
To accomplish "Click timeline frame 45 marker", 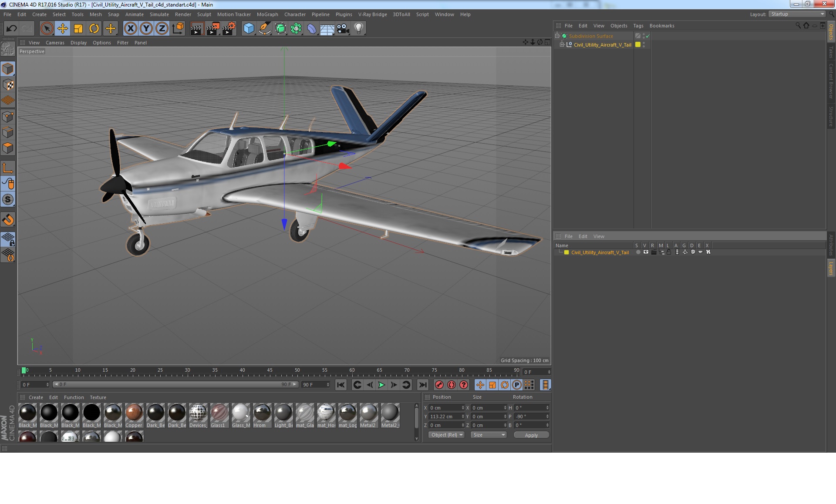I will (270, 370).
